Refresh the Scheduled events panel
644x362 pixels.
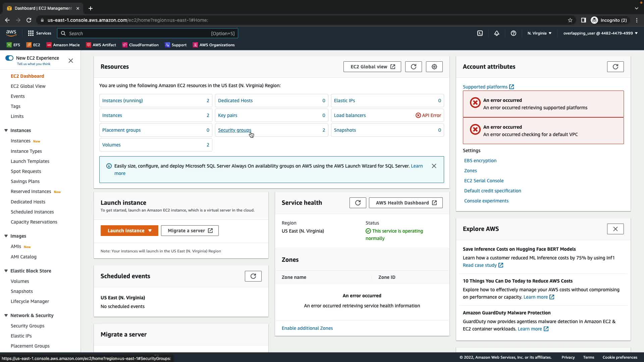tap(253, 276)
